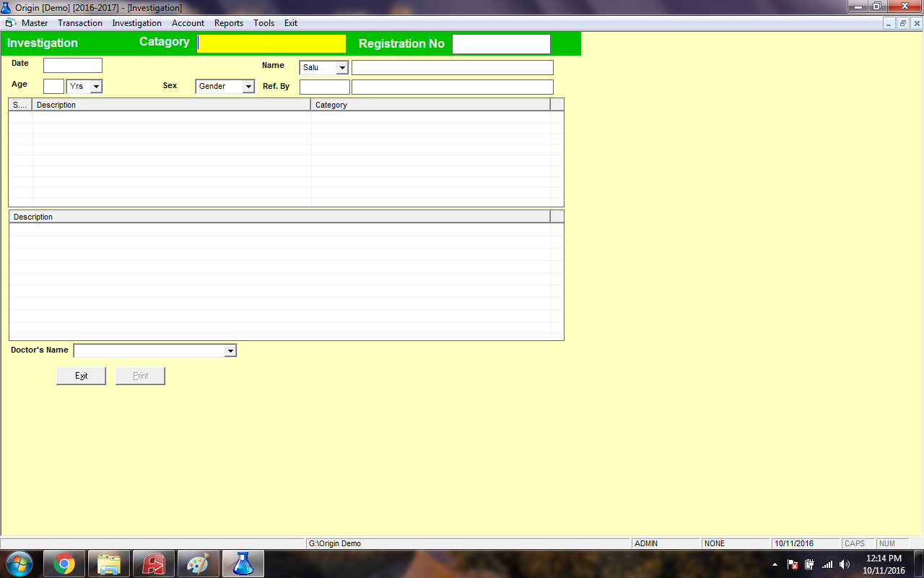The height and width of the screenshot is (578, 924).
Task: Minimize the inner Investigation child window
Action: coord(890,23)
